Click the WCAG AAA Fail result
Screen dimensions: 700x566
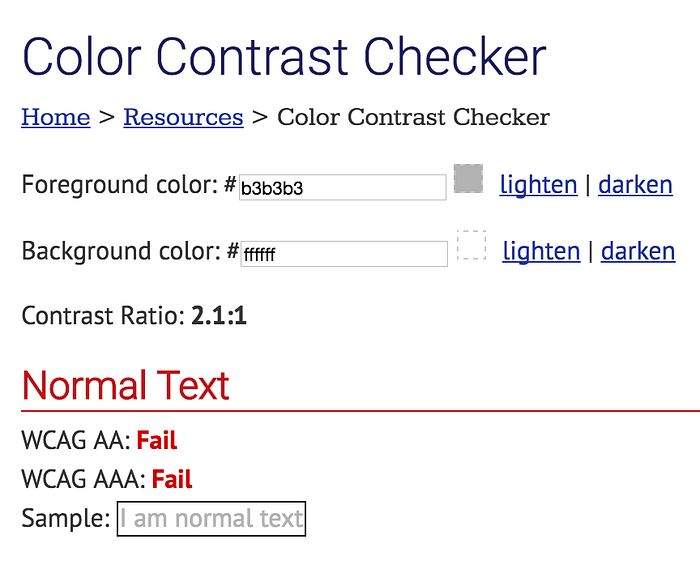coord(172,479)
